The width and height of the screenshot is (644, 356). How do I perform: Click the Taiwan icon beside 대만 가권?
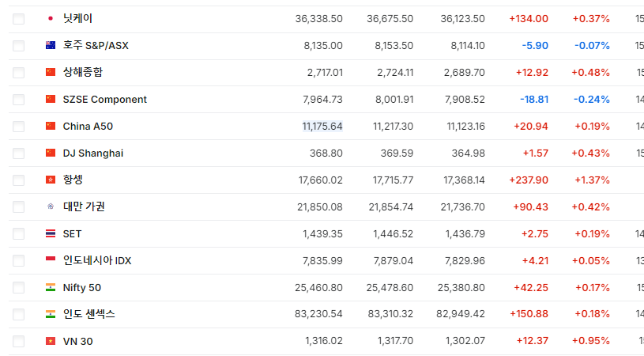[x=51, y=206]
